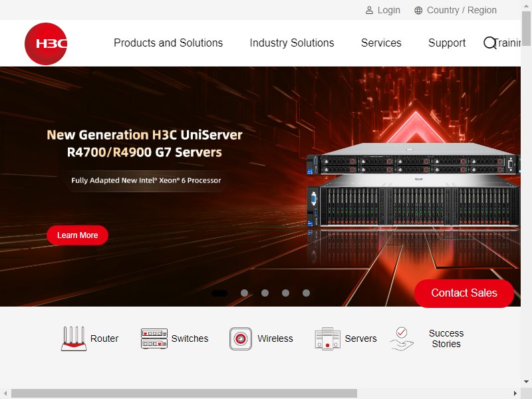This screenshot has width=532, height=399.
Task: Select the first active carousel indicator
Action: (219, 293)
